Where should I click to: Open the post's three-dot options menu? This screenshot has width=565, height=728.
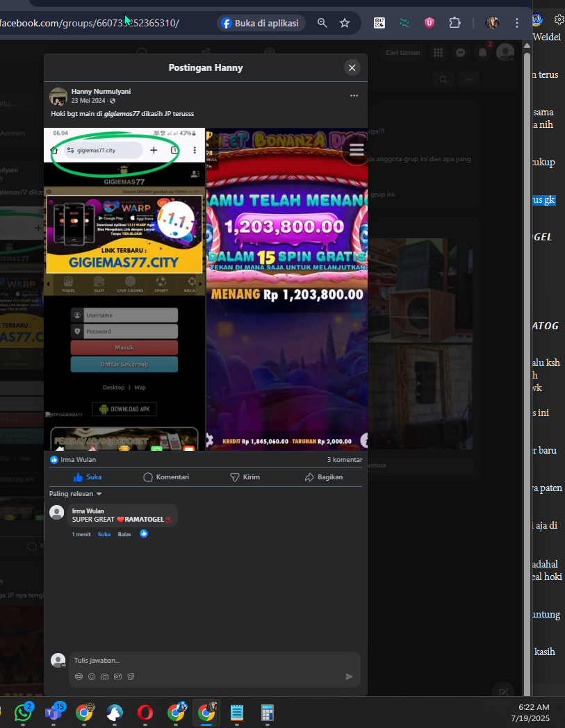pos(354,96)
